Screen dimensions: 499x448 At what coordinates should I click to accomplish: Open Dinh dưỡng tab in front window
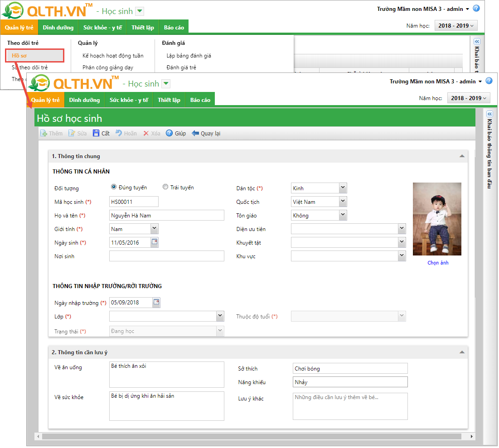[85, 100]
